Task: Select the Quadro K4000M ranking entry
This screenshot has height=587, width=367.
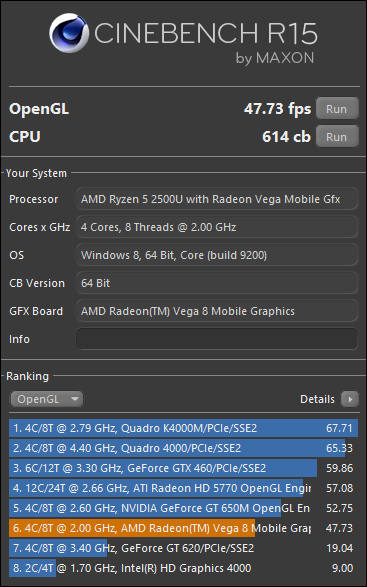Action: [184, 428]
